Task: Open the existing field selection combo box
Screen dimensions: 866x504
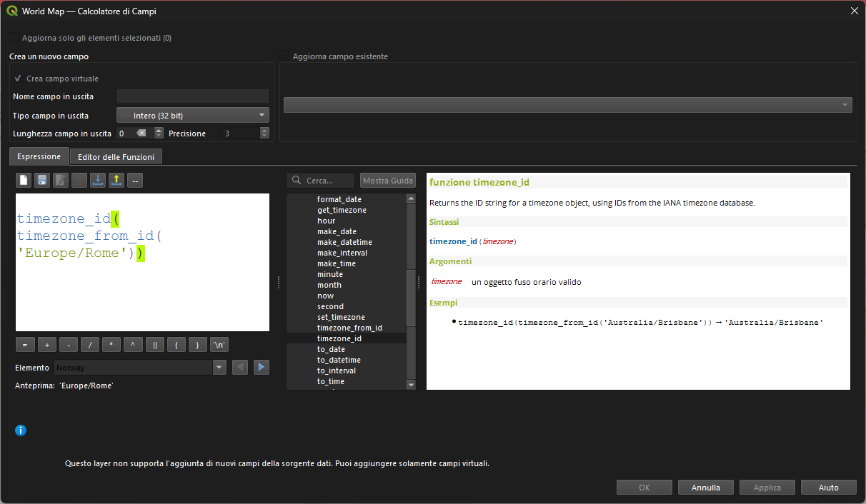Action: tap(567, 105)
